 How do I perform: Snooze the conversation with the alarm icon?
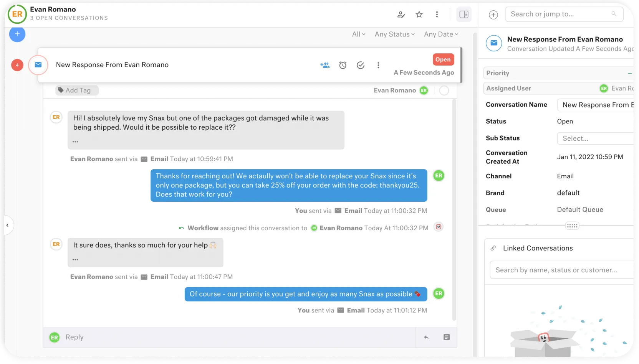pyautogui.click(x=343, y=65)
